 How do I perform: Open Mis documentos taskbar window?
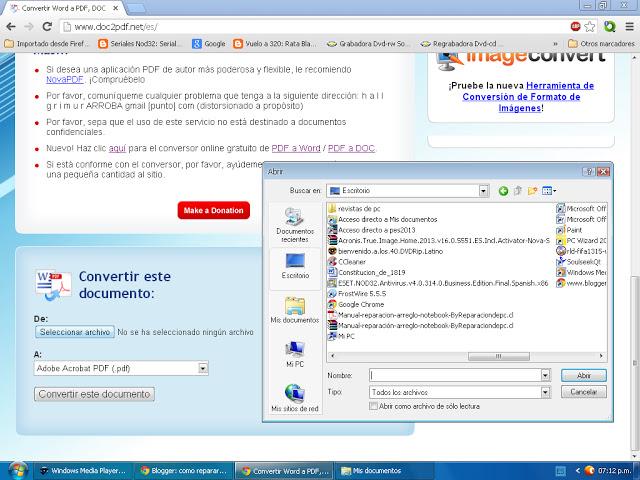coord(384,471)
